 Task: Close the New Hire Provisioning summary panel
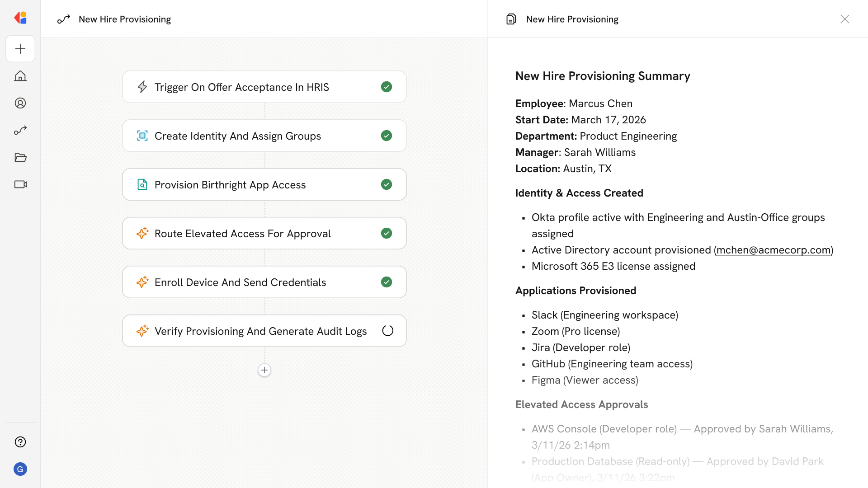pos(844,19)
